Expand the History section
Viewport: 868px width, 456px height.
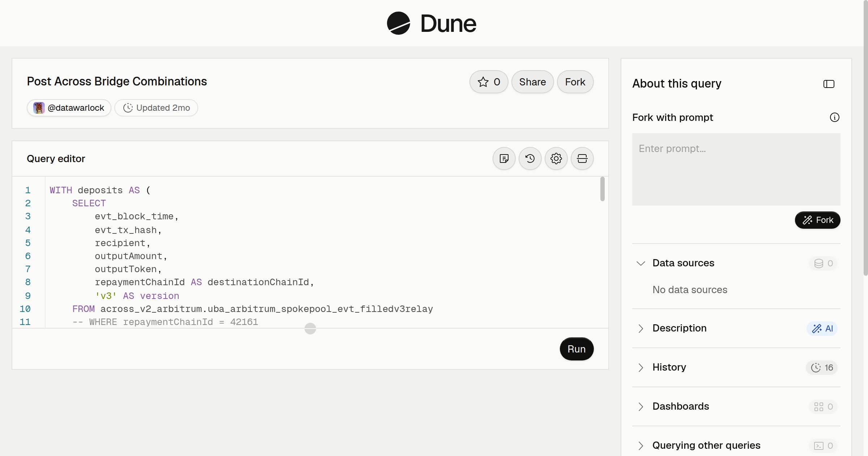click(x=641, y=367)
